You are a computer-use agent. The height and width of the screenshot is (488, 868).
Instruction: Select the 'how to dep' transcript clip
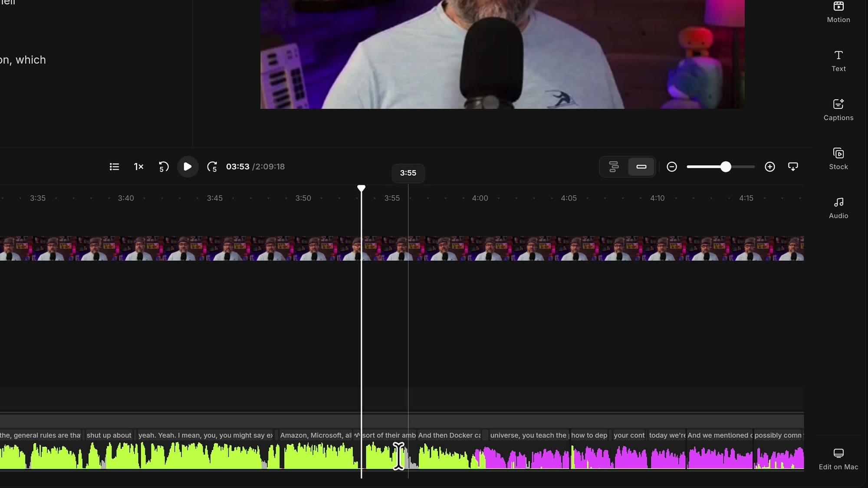(589, 435)
